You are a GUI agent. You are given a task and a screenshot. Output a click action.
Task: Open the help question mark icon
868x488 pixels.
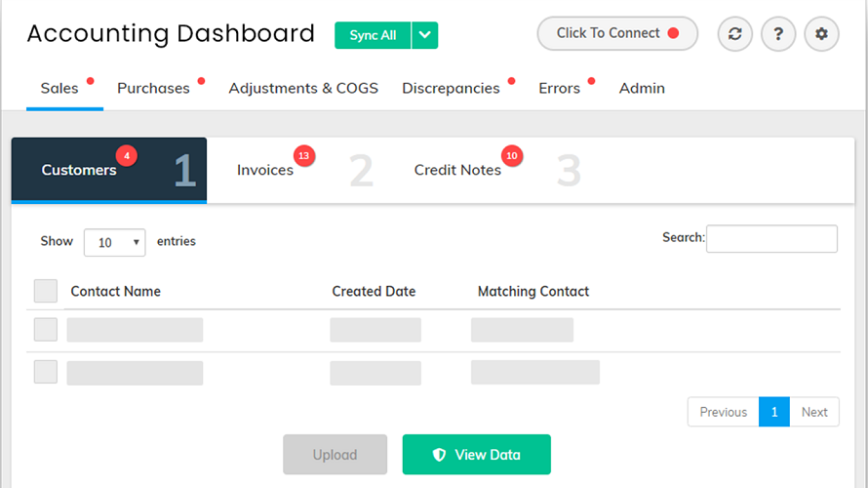coord(778,34)
